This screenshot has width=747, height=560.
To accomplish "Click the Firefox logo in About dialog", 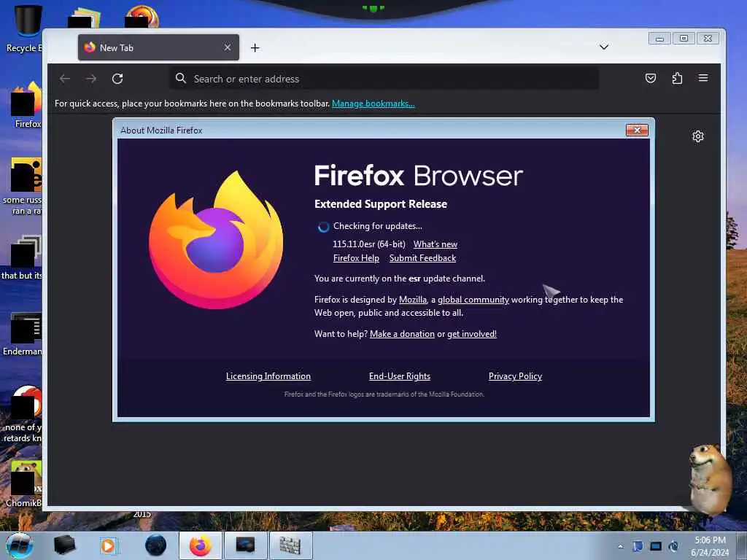I will 216,240.
